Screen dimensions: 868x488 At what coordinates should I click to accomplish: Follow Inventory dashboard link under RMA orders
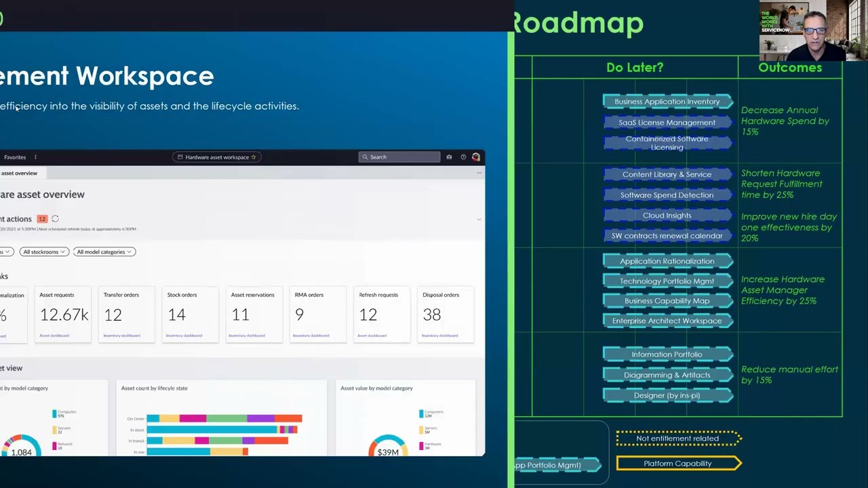click(312, 335)
